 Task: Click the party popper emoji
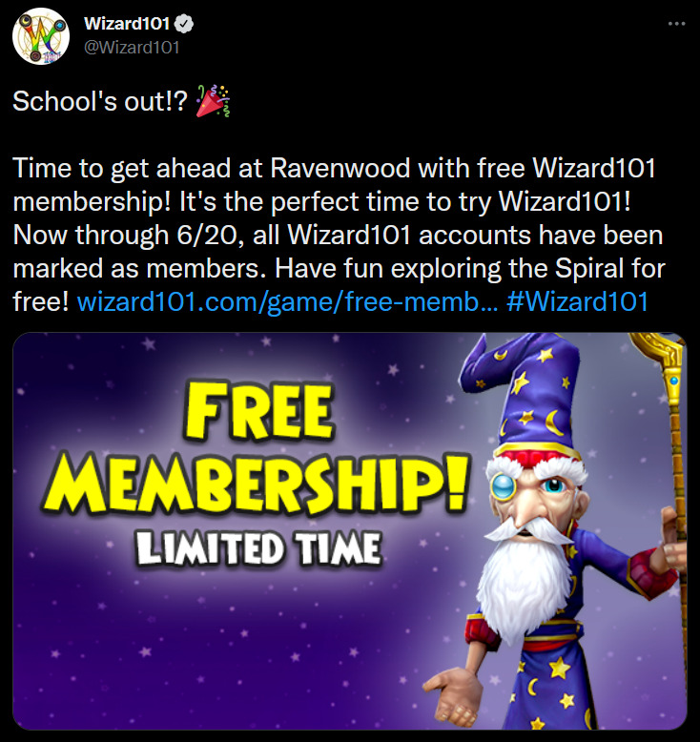coord(213,101)
